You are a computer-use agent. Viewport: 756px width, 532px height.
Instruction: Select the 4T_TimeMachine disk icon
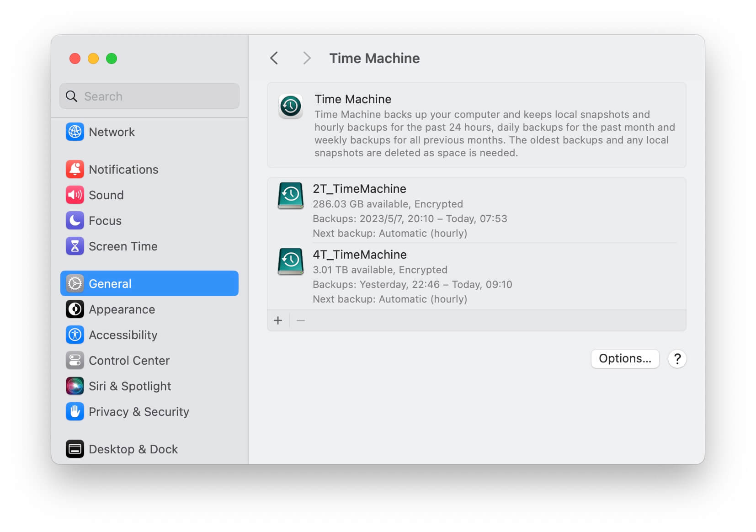[x=291, y=261]
